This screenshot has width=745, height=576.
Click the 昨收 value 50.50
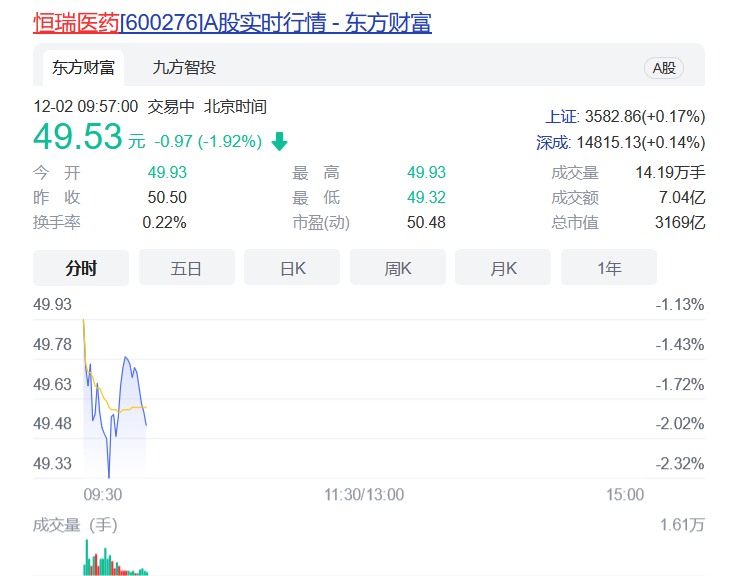[167, 197]
